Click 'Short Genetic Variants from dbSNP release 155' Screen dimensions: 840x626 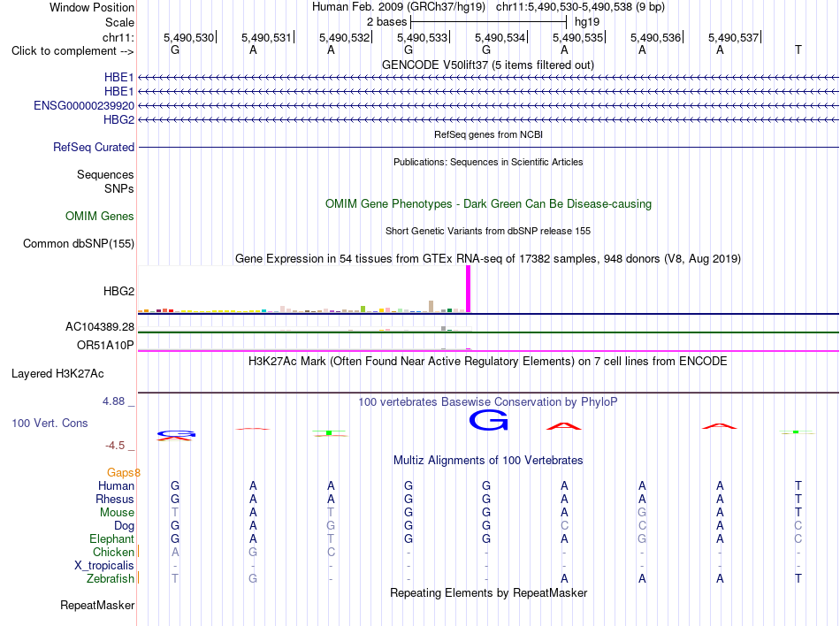tap(487, 231)
